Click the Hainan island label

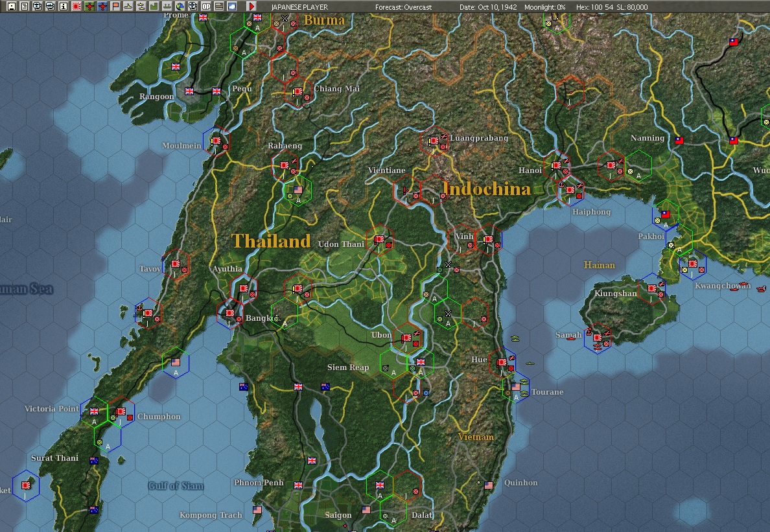click(599, 265)
